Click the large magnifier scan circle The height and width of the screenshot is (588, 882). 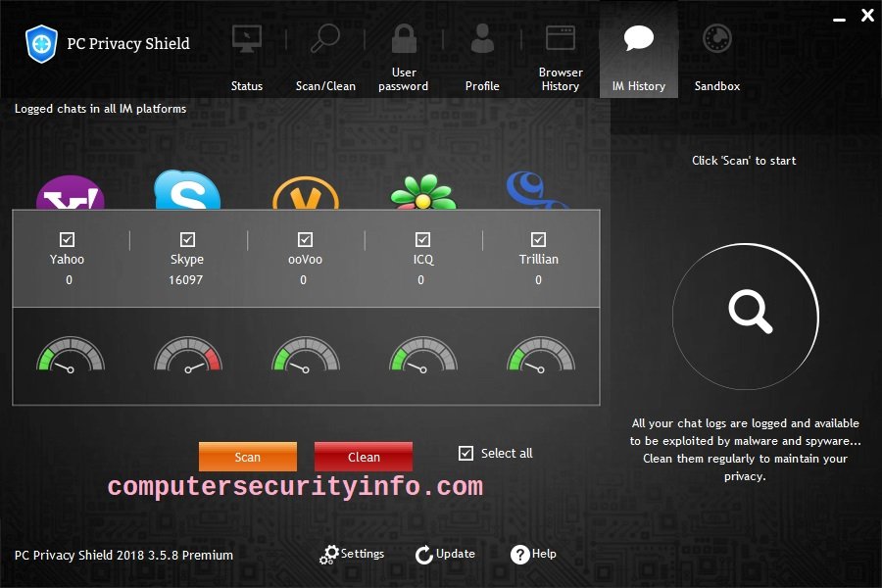746,317
